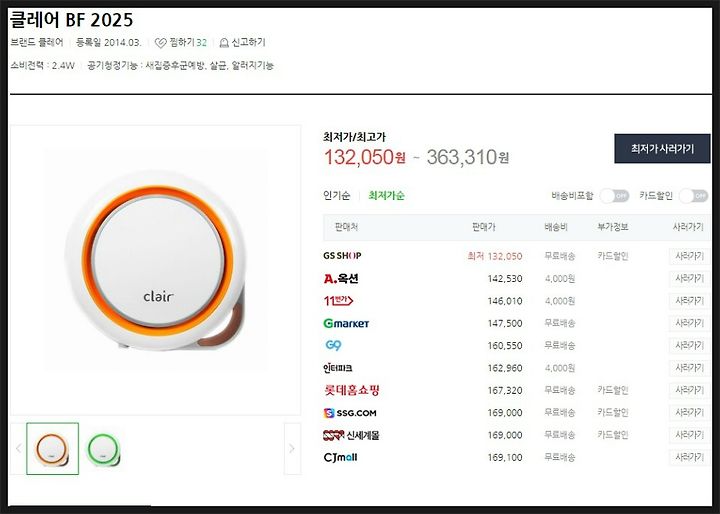
Task: Open the Gmarket seller logo
Action: [346, 323]
